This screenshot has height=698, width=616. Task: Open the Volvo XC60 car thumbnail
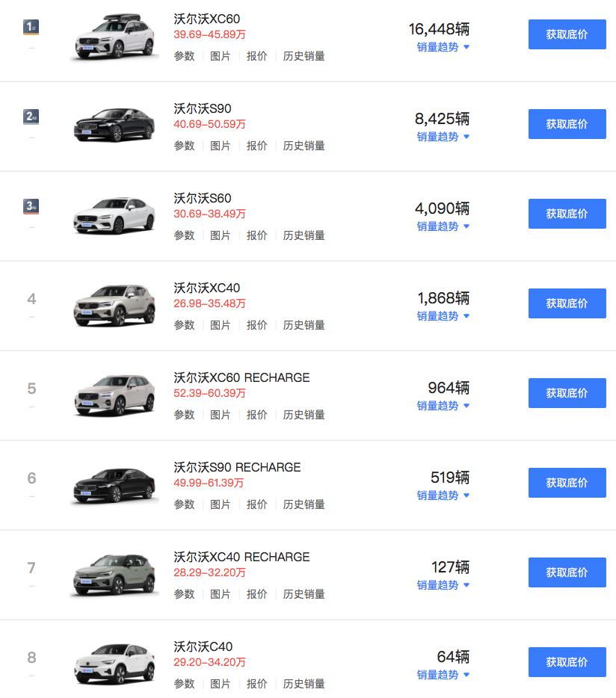pos(114,37)
